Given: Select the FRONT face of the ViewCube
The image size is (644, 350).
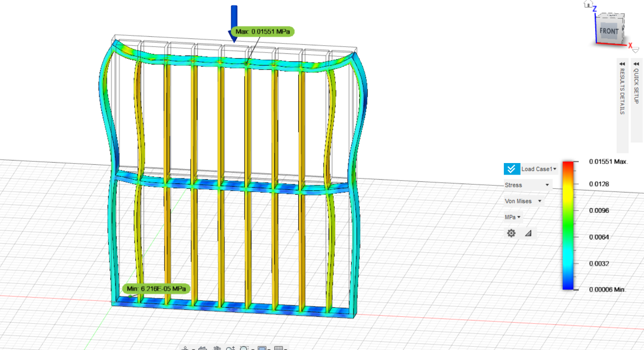Looking at the screenshot, I should tap(609, 31).
